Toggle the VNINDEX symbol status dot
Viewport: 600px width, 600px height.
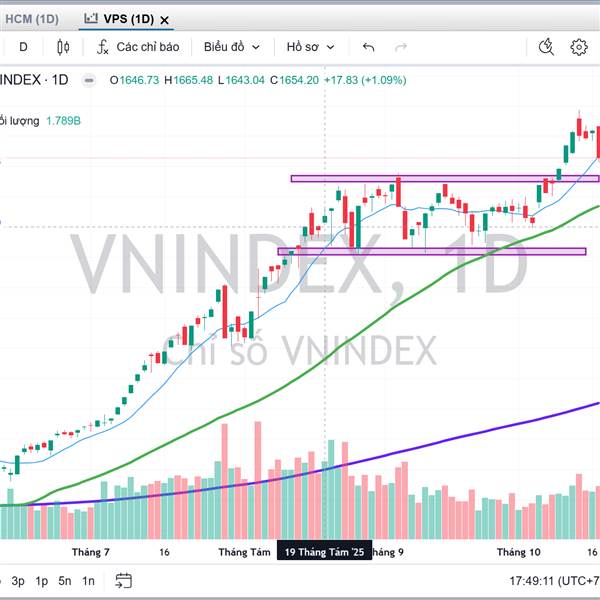coord(90,80)
